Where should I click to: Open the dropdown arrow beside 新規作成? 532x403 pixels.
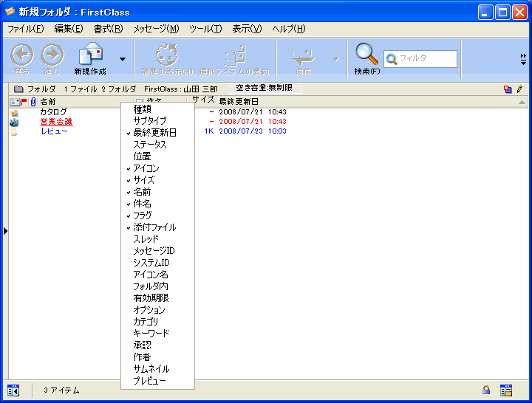click(123, 59)
